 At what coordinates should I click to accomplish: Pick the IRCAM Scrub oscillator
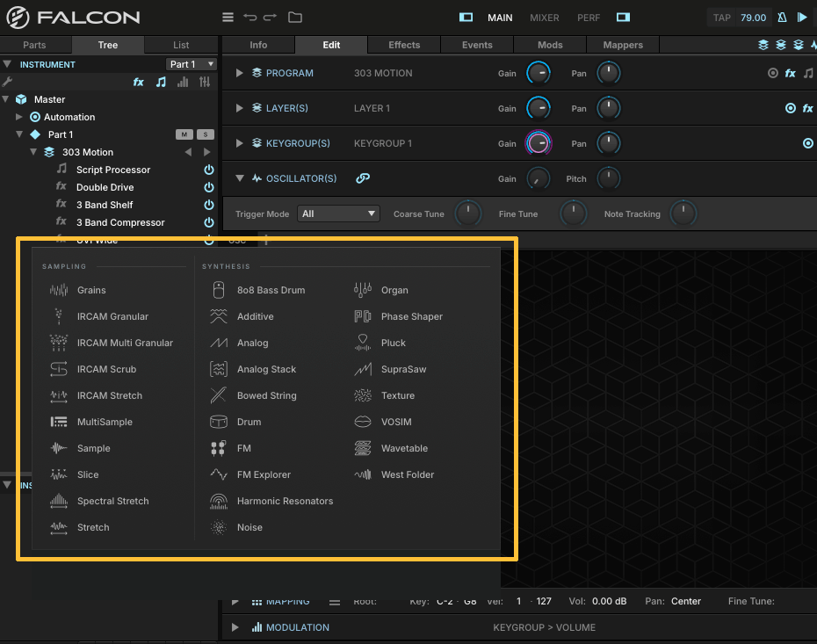coord(93,369)
